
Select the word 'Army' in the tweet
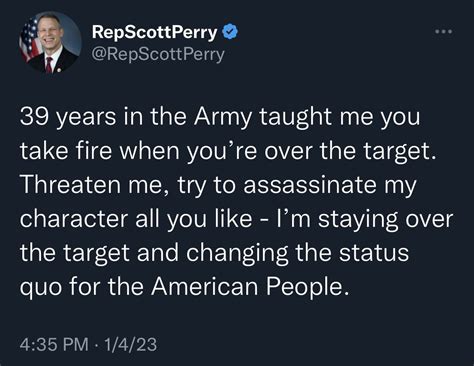point(223,117)
